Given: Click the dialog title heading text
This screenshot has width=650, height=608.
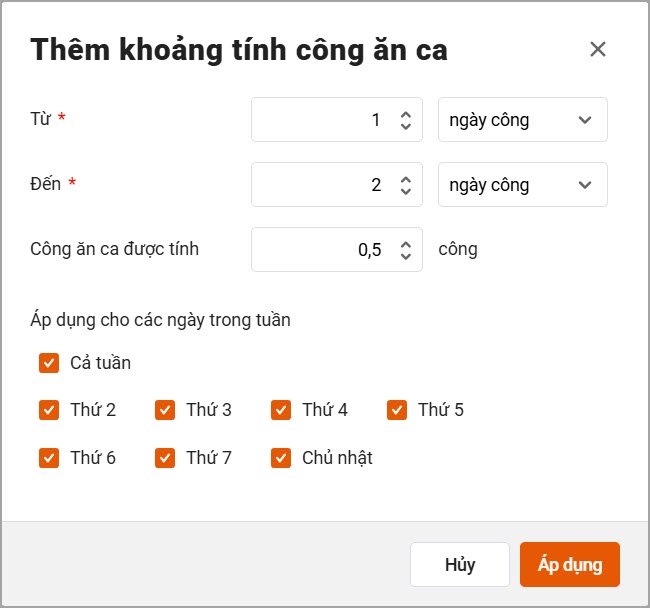Looking at the screenshot, I should point(239,49).
